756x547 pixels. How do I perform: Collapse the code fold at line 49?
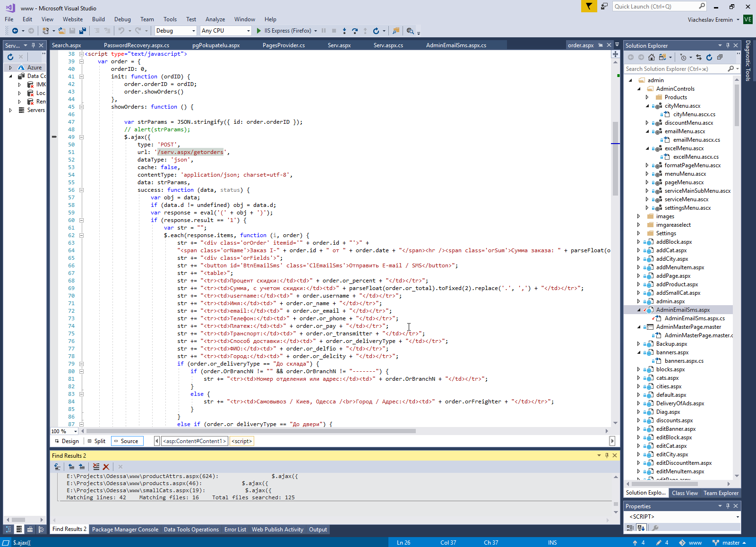pos(81,137)
